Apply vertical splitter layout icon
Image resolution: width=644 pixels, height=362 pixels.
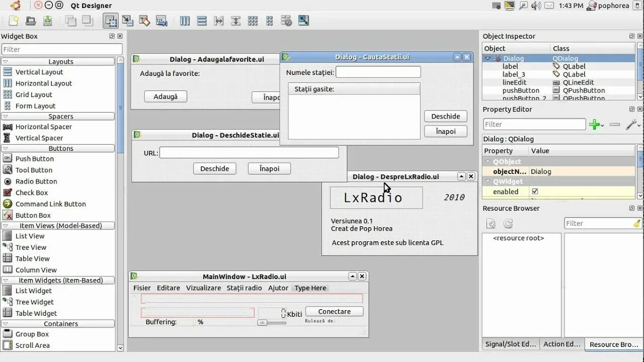tap(235, 21)
